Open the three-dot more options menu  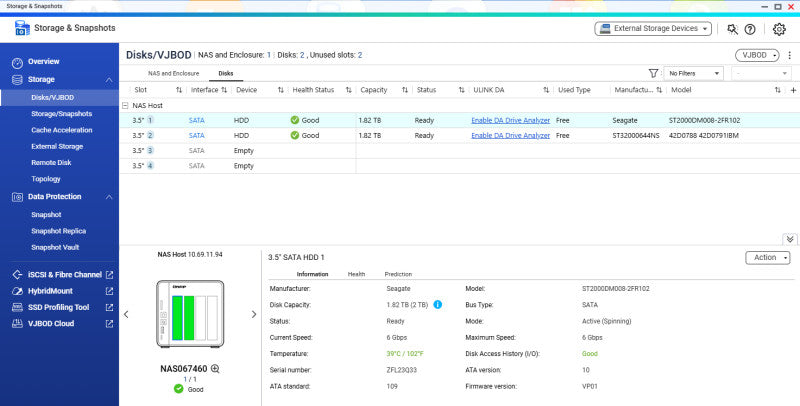(x=789, y=55)
